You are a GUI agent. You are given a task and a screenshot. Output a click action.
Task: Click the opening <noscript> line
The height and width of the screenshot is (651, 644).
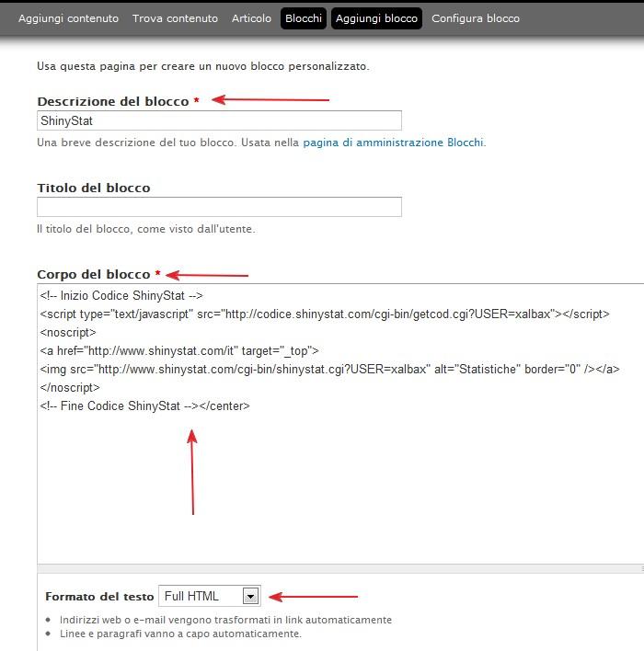pyautogui.click(x=68, y=333)
